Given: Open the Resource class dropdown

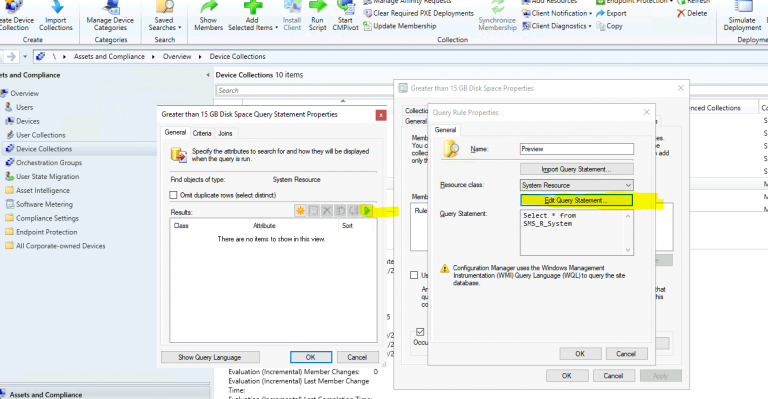Looking at the screenshot, I should 576,185.
